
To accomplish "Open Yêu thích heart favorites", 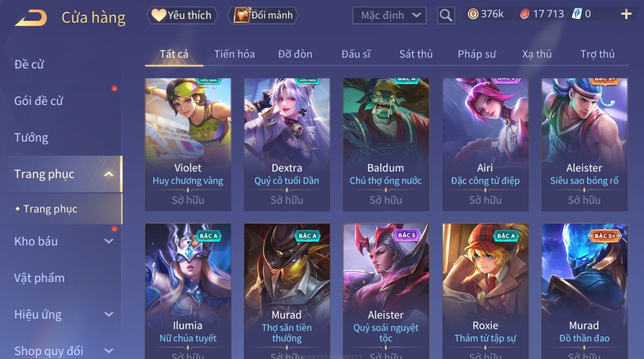I will 182,15.
